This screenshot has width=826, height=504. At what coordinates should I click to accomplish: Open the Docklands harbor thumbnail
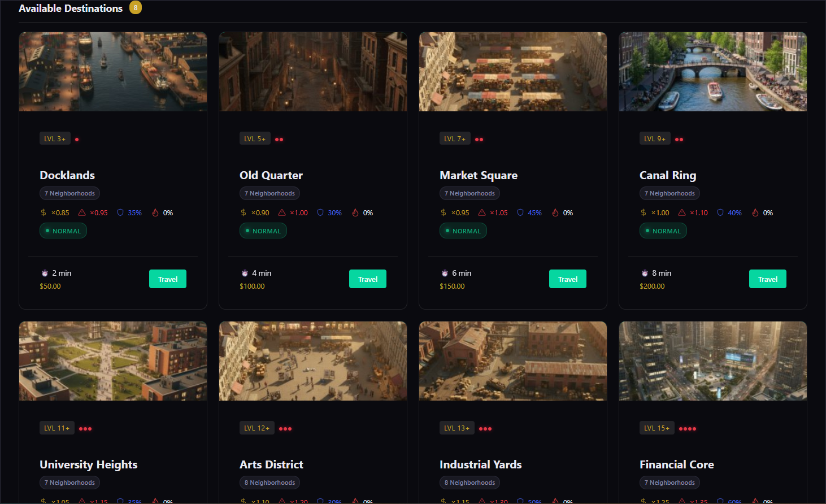pos(113,72)
